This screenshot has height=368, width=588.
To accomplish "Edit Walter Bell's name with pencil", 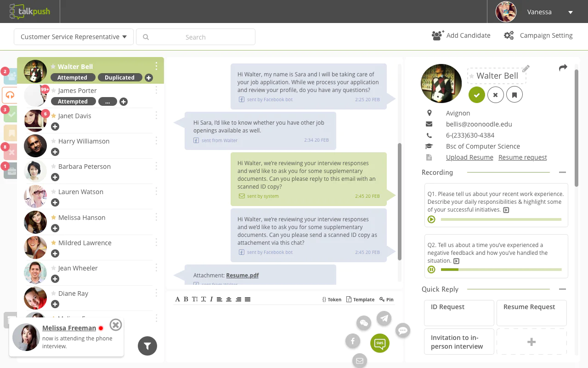I will [526, 69].
